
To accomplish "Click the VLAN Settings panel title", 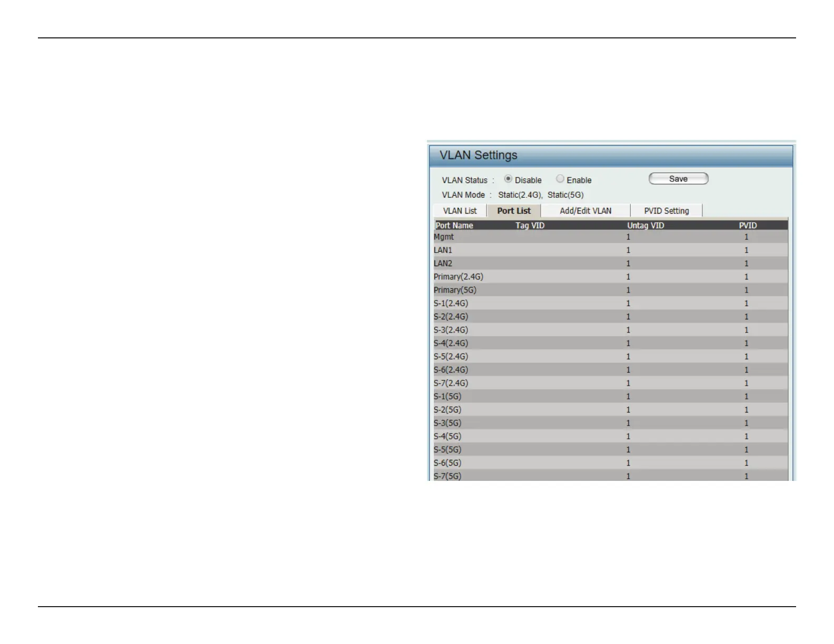I will [x=478, y=155].
